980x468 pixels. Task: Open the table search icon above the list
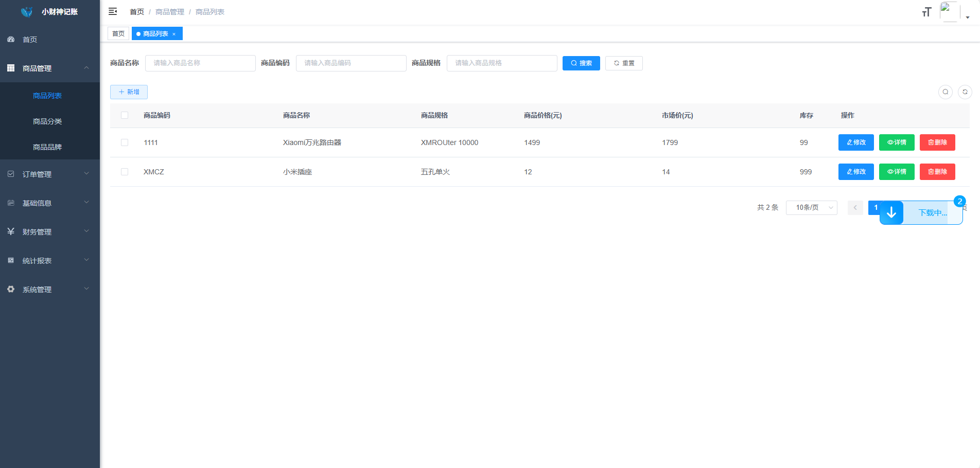[x=946, y=92]
